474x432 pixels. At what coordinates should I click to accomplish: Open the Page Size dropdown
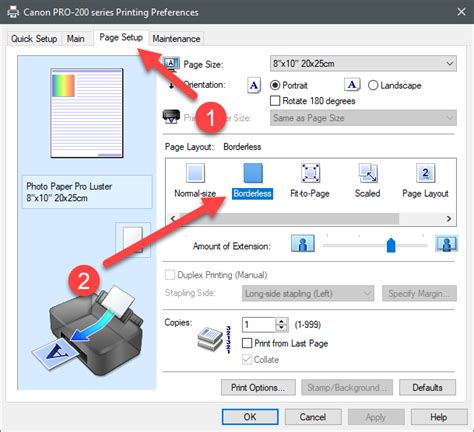363,63
